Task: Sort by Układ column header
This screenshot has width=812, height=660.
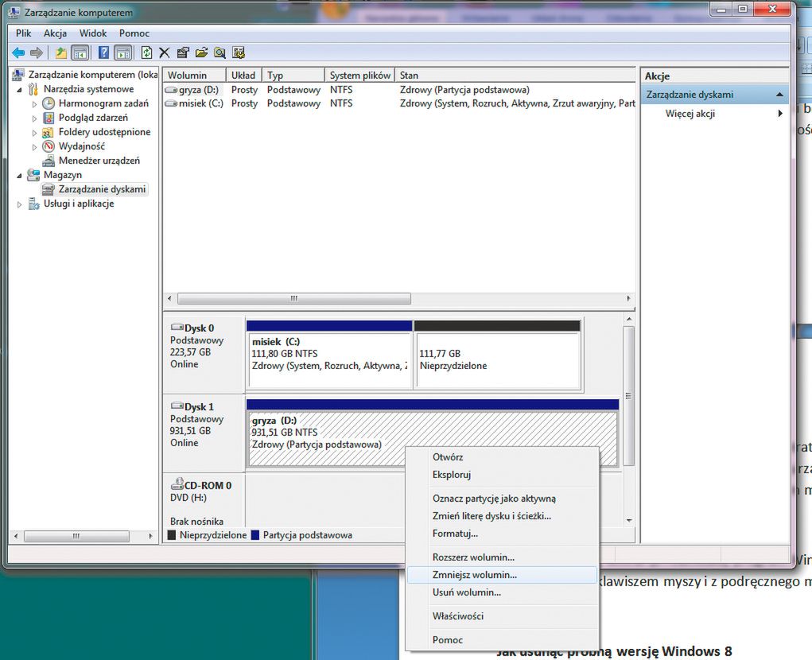Action: pos(244,75)
